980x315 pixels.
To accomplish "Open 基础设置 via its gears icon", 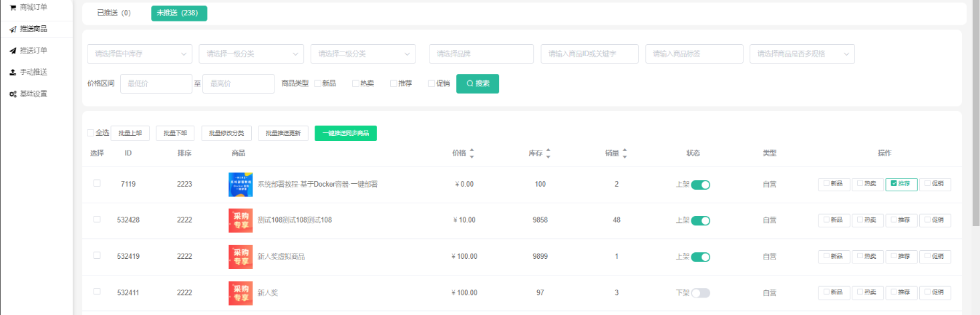I will 13,94.
